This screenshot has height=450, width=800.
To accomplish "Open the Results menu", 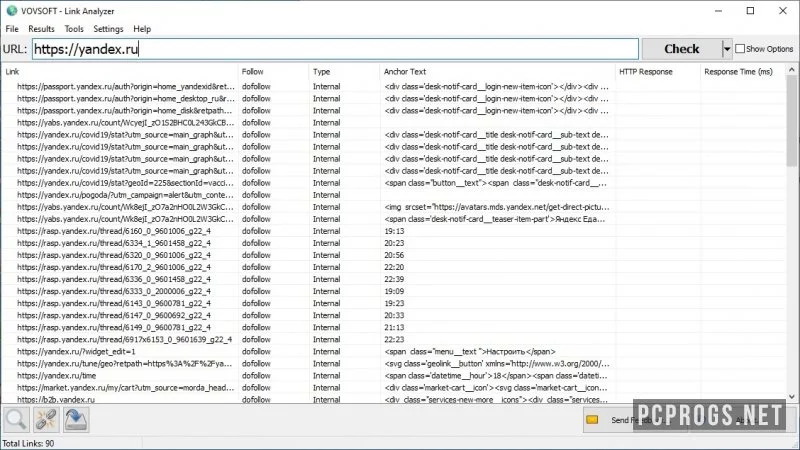I will tap(41, 29).
